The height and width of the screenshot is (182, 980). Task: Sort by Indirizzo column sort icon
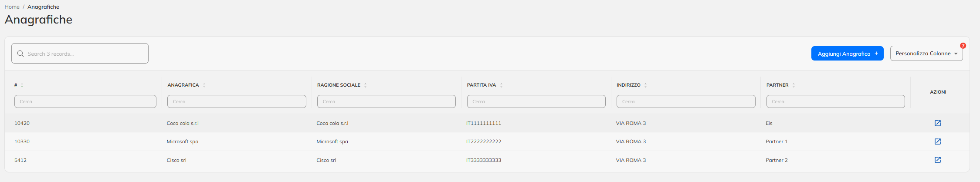[x=645, y=85]
